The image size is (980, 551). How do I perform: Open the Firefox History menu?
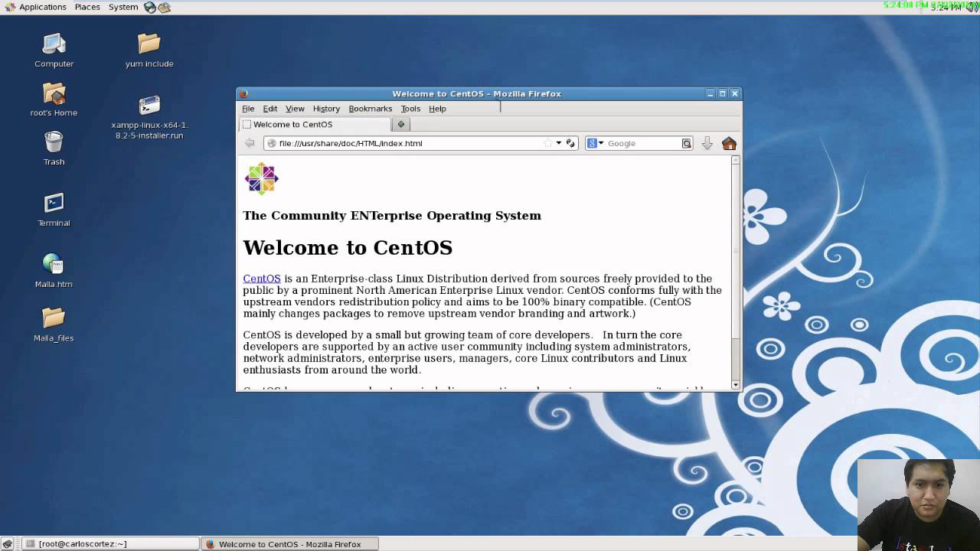point(326,109)
